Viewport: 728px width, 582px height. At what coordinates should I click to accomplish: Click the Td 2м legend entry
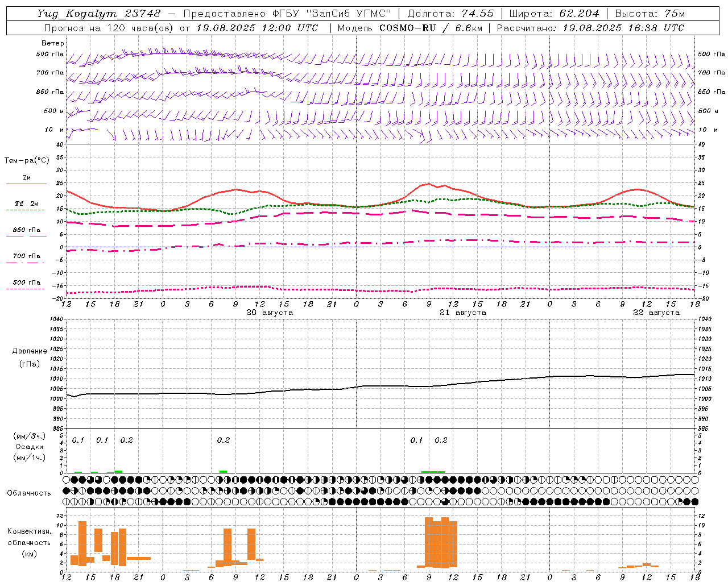pyautogui.click(x=27, y=203)
